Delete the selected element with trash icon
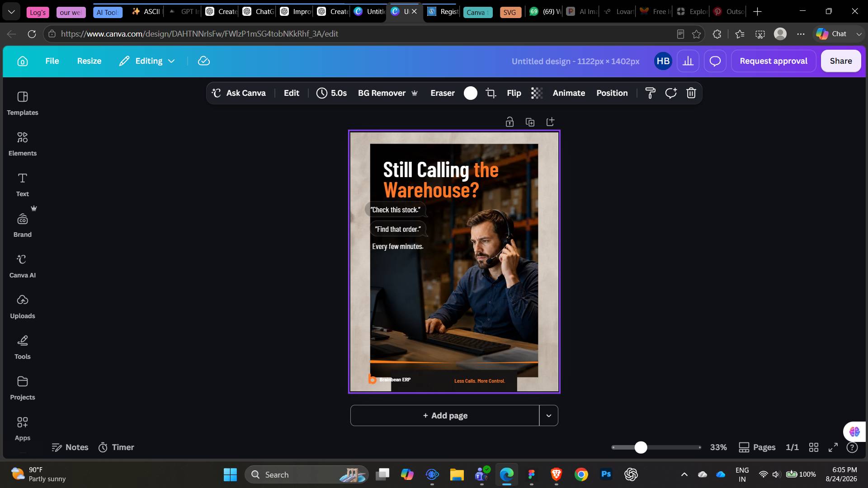 coord(691,93)
